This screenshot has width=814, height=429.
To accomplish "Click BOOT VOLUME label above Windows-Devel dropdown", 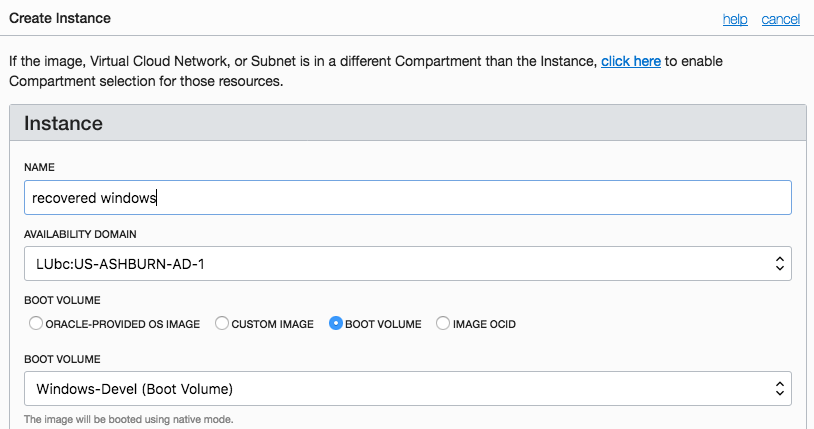I will tap(62, 358).
